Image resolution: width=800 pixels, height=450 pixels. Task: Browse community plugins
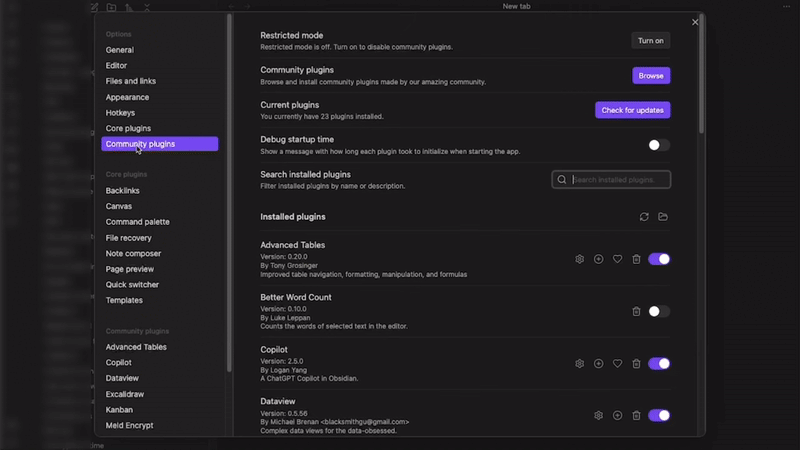click(x=651, y=76)
